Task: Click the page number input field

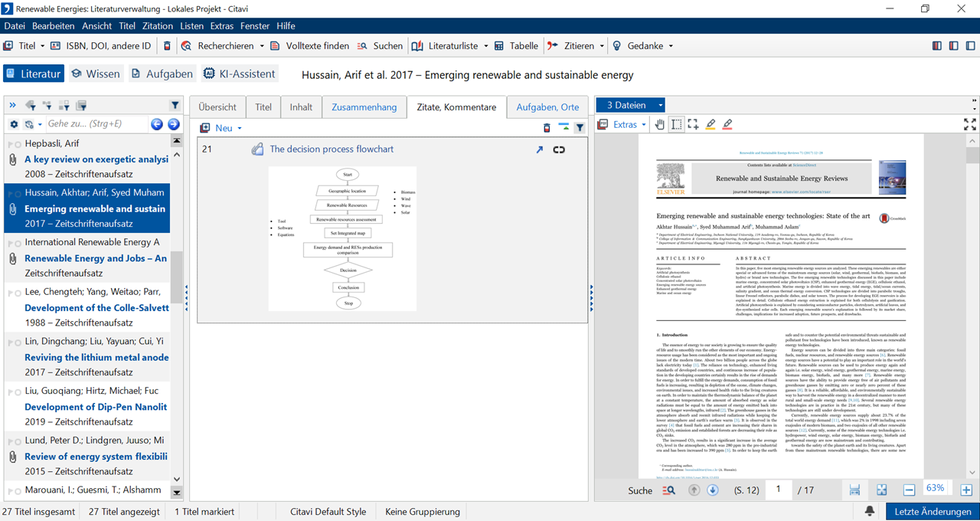Action: point(779,490)
